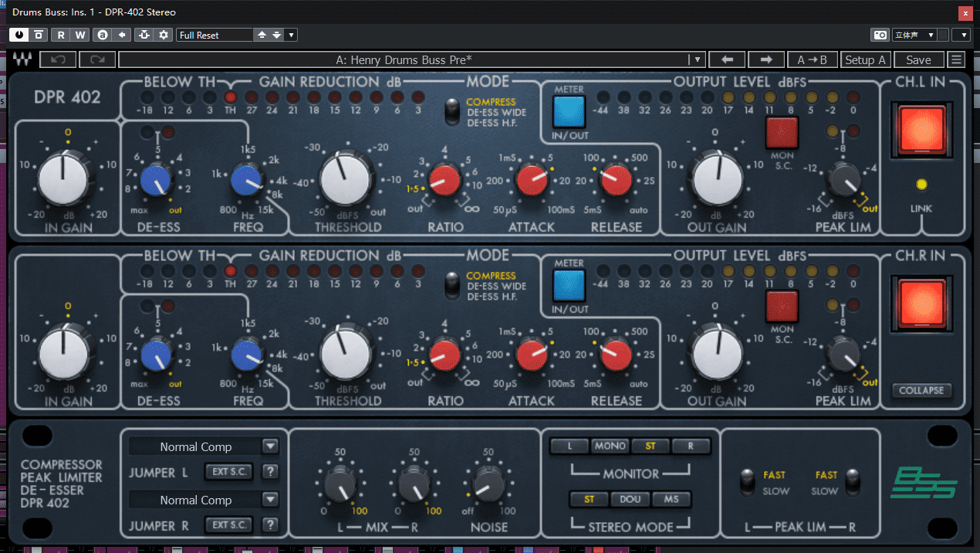Select the MONO monitor button
Image resolution: width=980 pixels, height=553 pixels.
610,446
